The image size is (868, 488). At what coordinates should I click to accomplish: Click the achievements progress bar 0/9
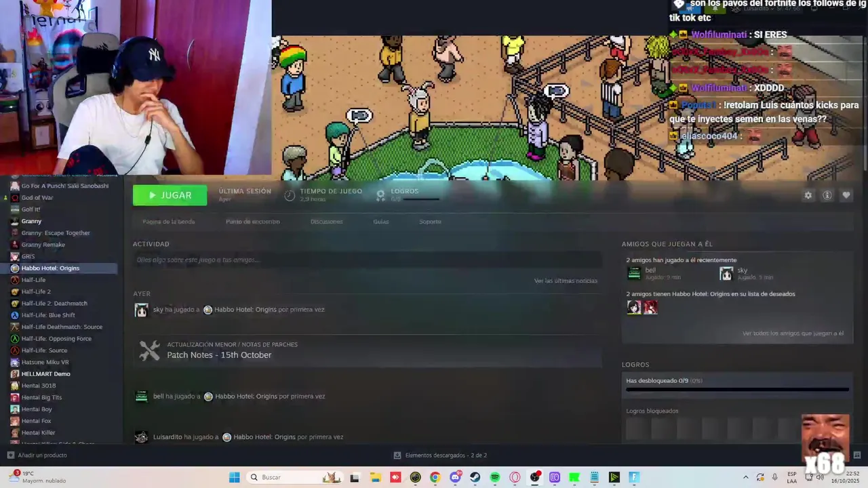[737, 390]
